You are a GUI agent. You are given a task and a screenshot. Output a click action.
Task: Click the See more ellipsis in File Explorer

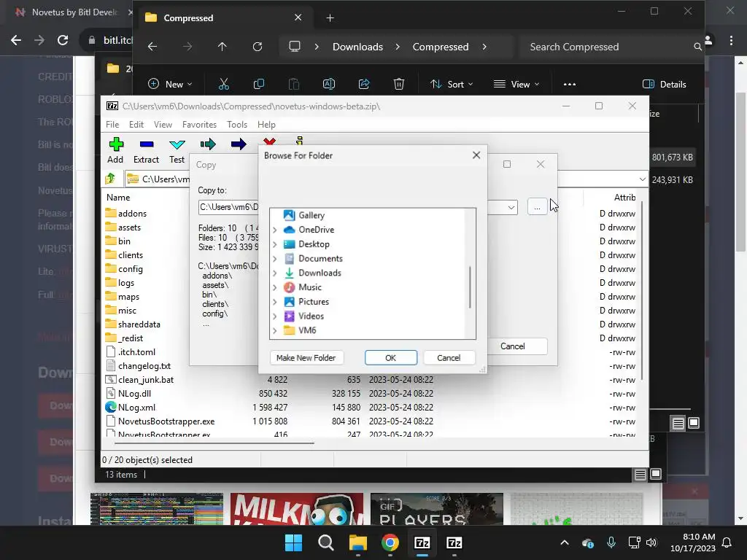click(x=569, y=85)
